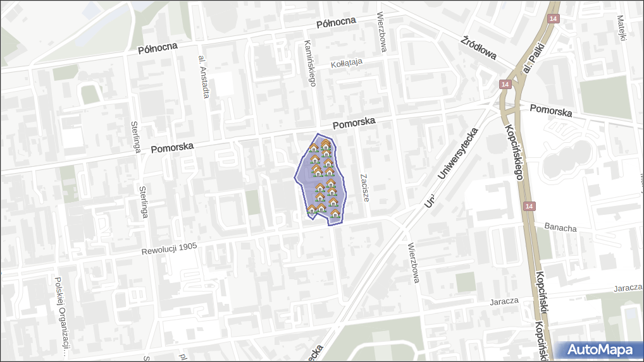This screenshot has height=362, width=644.
Task: Select route 14 shield above Banacha street
Action: tap(529, 206)
